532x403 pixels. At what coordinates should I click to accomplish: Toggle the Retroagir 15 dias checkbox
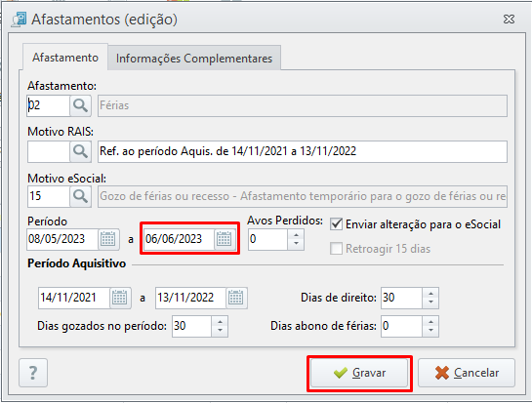[336, 249]
